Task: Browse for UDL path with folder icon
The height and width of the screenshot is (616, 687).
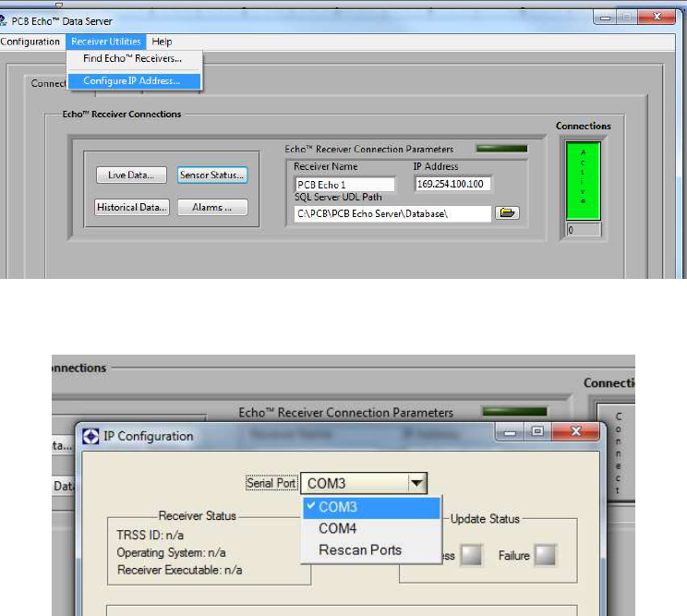Action: coord(507,213)
